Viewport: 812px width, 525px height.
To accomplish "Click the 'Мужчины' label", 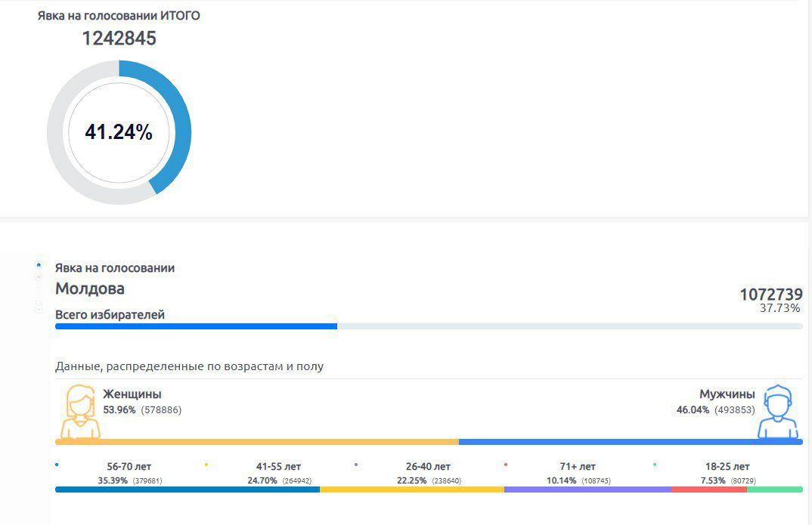I will pos(727,394).
